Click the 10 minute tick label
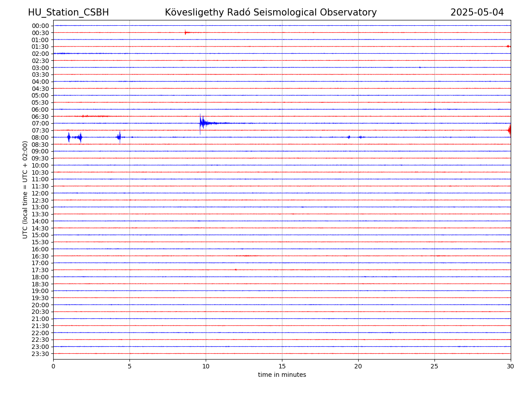The width and height of the screenshot is (532, 399). point(206,367)
